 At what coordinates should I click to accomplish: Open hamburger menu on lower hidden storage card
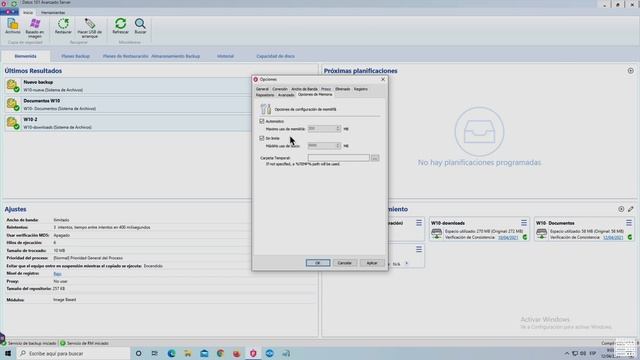pyautogui.click(x=419, y=249)
